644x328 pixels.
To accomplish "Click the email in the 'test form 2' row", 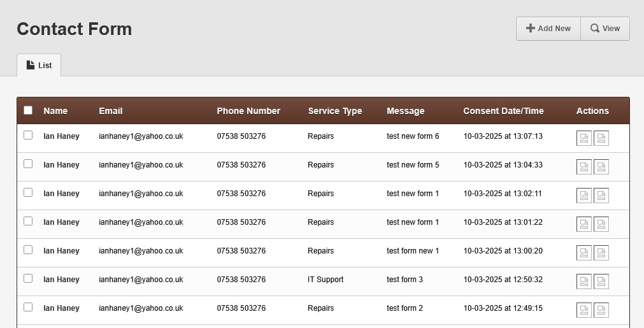I will click(141, 308).
